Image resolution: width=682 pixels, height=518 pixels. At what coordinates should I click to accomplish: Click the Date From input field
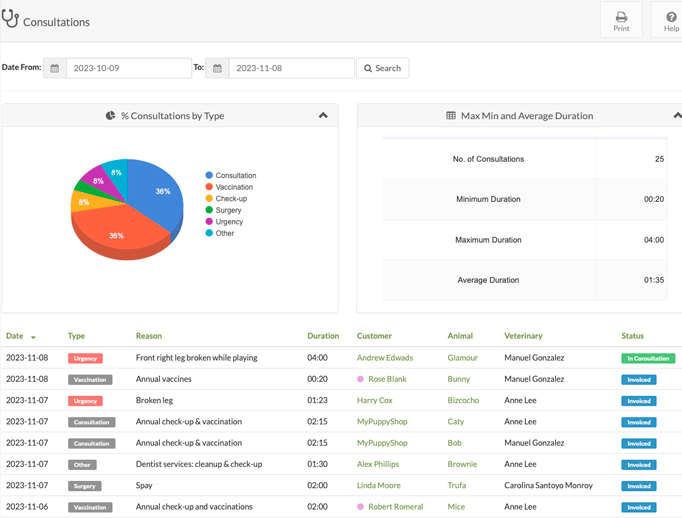tap(129, 68)
